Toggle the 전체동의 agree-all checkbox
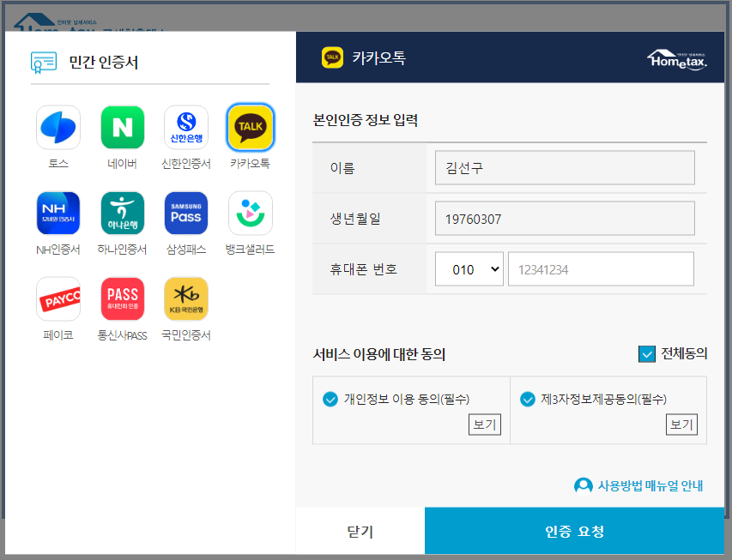This screenshot has height=560, width=732. pos(647,354)
